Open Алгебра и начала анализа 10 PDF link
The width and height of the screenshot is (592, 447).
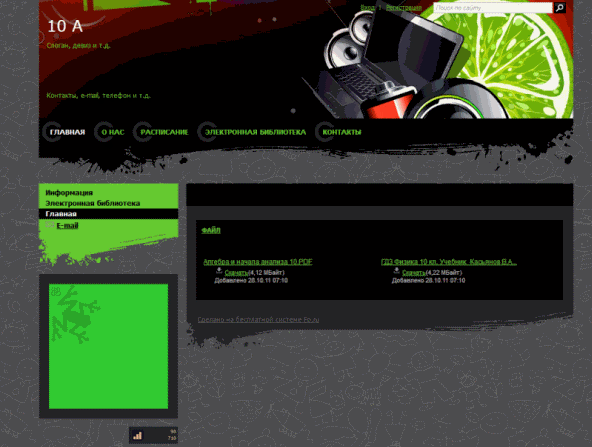258,262
